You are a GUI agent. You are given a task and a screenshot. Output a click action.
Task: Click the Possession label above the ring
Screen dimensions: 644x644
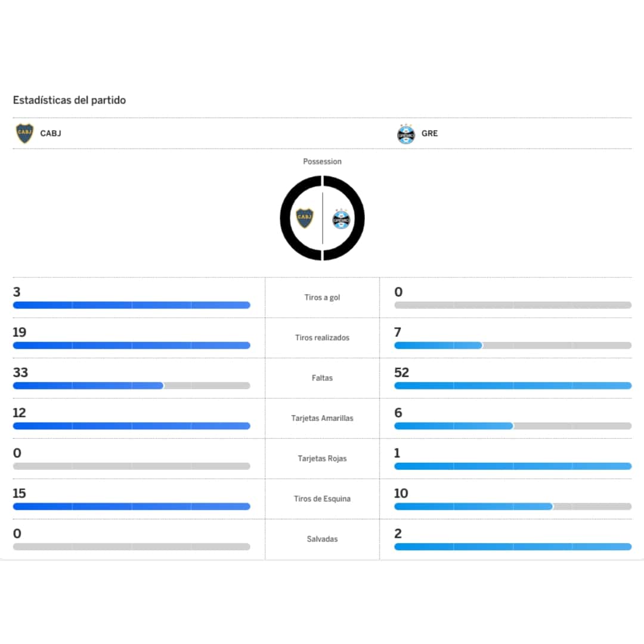click(322, 162)
